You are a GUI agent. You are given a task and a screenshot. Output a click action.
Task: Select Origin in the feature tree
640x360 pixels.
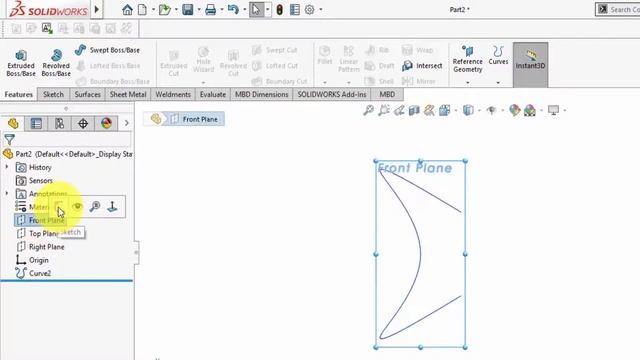click(32, 260)
